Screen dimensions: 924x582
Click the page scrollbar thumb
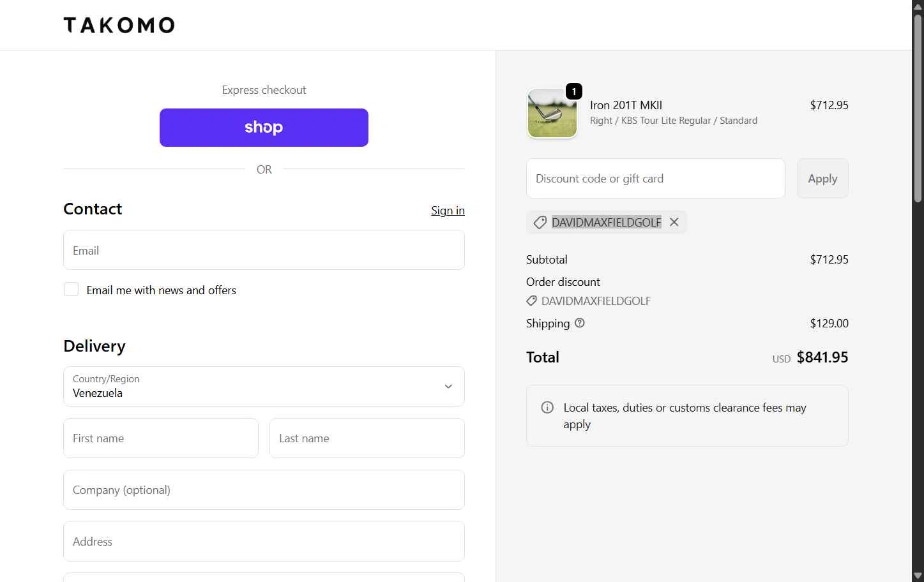918,108
